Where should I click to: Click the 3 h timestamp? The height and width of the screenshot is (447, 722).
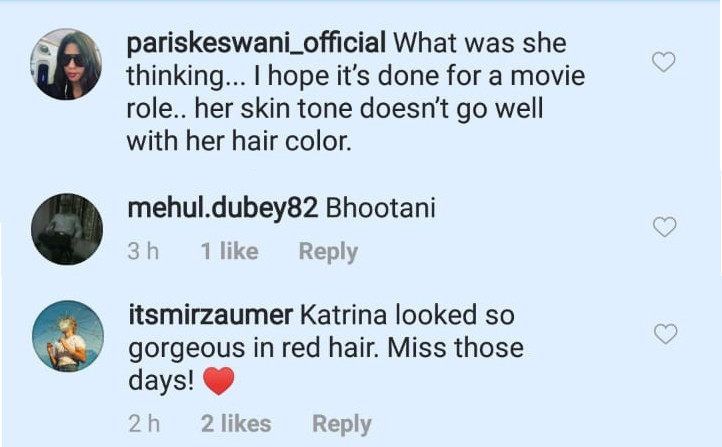(143, 251)
